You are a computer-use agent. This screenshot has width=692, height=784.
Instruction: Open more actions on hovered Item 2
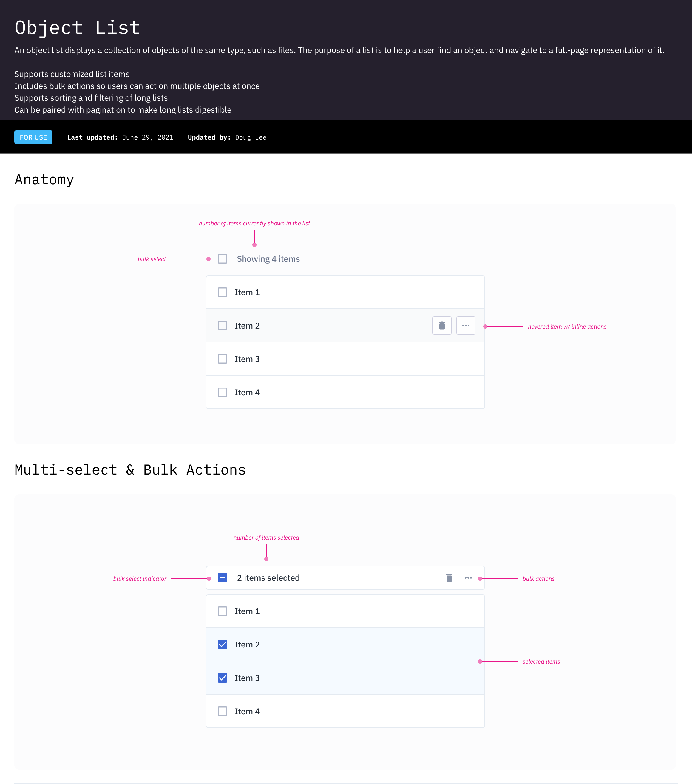click(x=466, y=326)
